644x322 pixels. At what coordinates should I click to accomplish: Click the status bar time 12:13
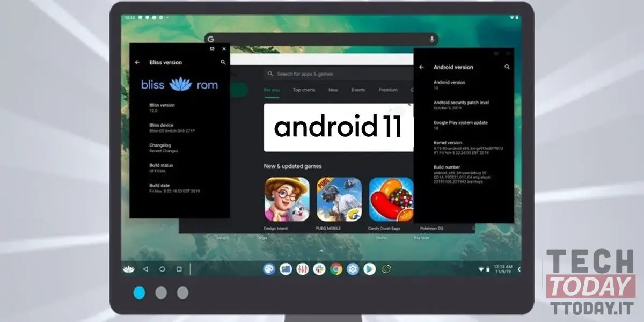click(129, 18)
